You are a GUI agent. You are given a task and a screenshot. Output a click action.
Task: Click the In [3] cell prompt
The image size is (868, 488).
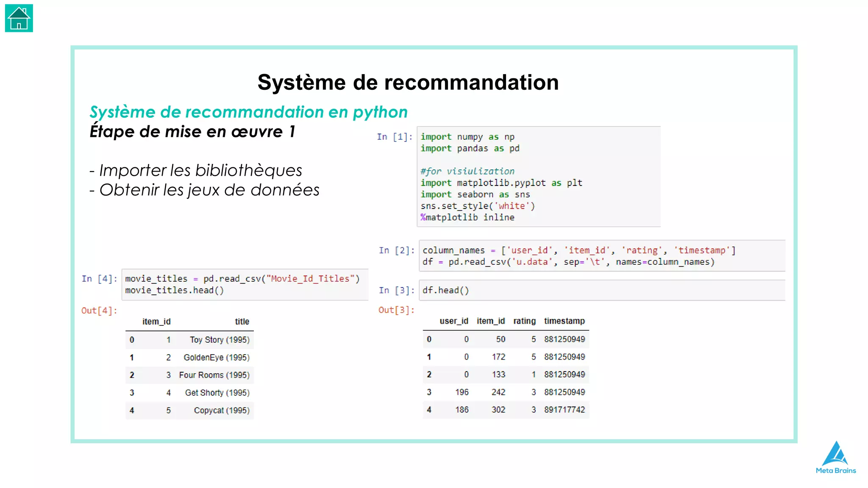pos(397,290)
